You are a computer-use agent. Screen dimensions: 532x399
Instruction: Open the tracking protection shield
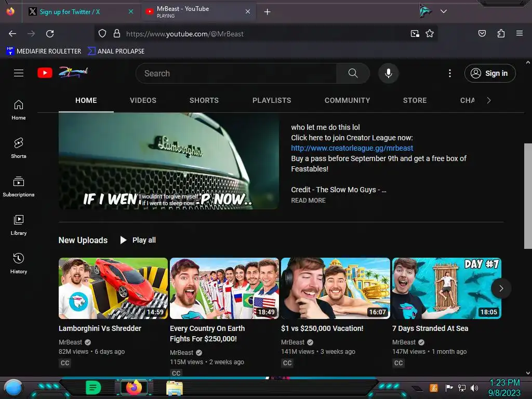click(102, 34)
